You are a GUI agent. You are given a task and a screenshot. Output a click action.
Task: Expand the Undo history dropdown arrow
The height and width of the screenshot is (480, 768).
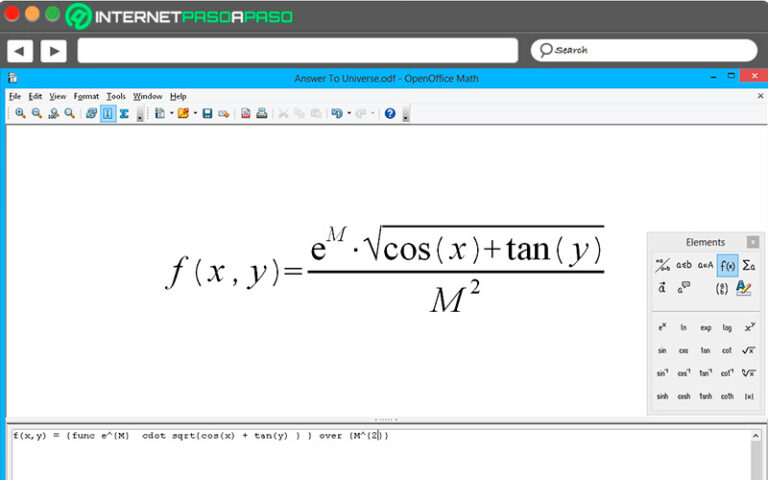click(349, 114)
